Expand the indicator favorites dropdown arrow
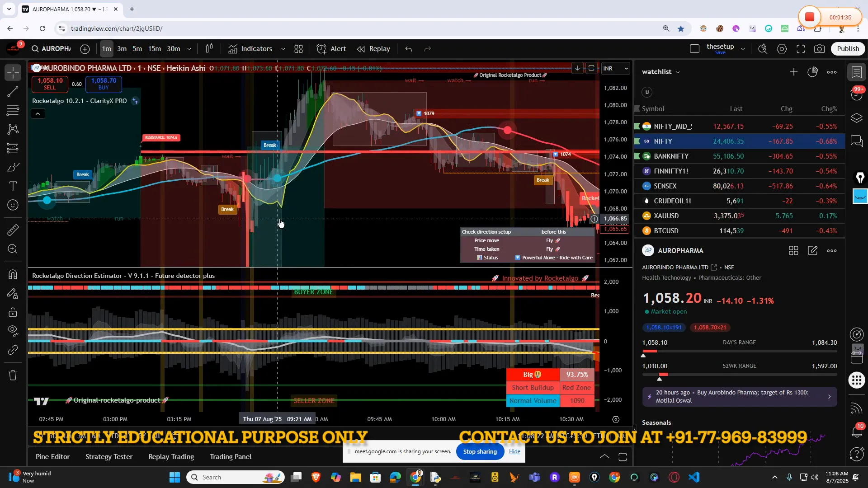Image resolution: width=868 pixels, height=488 pixels. [x=283, y=49]
